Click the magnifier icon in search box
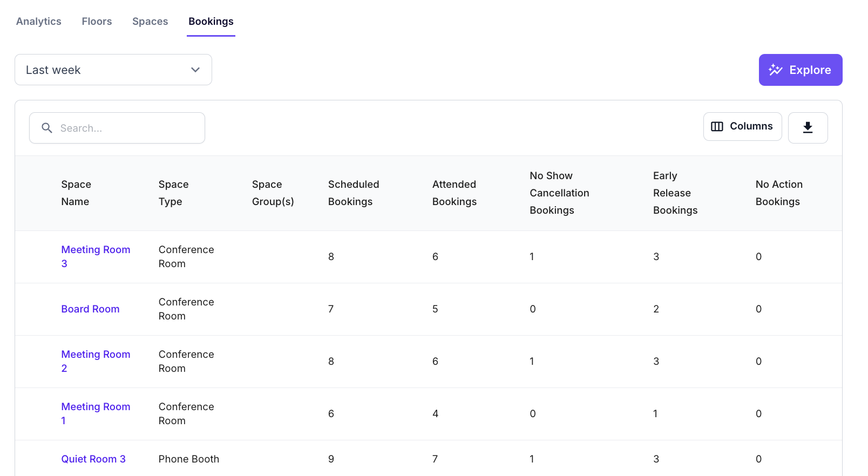The image size is (868, 476). 47,128
